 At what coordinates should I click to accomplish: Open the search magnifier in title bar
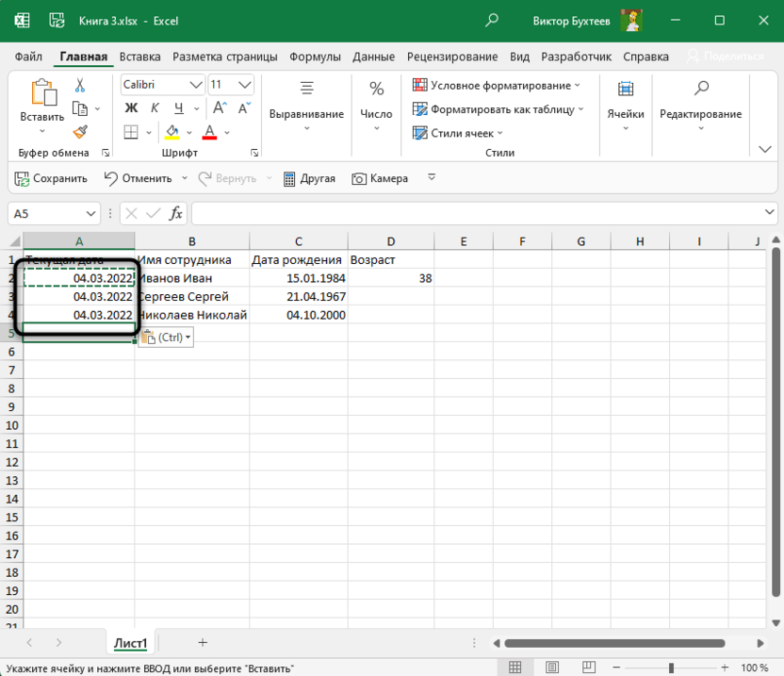(x=492, y=20)
